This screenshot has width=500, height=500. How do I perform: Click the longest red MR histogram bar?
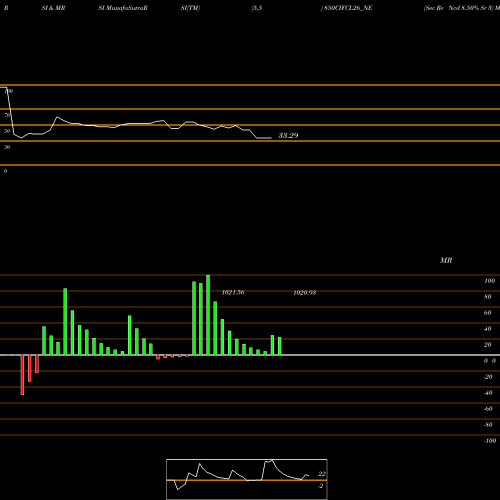[x=22, y=375]
